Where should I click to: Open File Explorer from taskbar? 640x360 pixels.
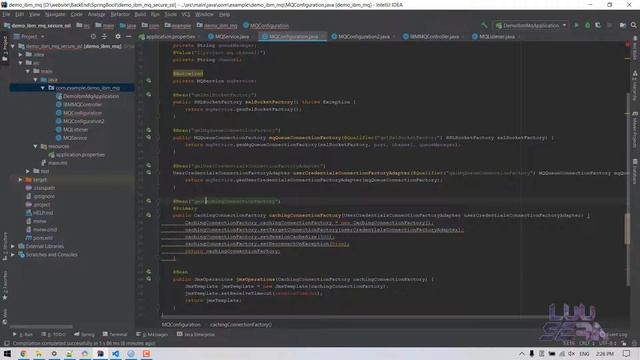click(38, 353)
